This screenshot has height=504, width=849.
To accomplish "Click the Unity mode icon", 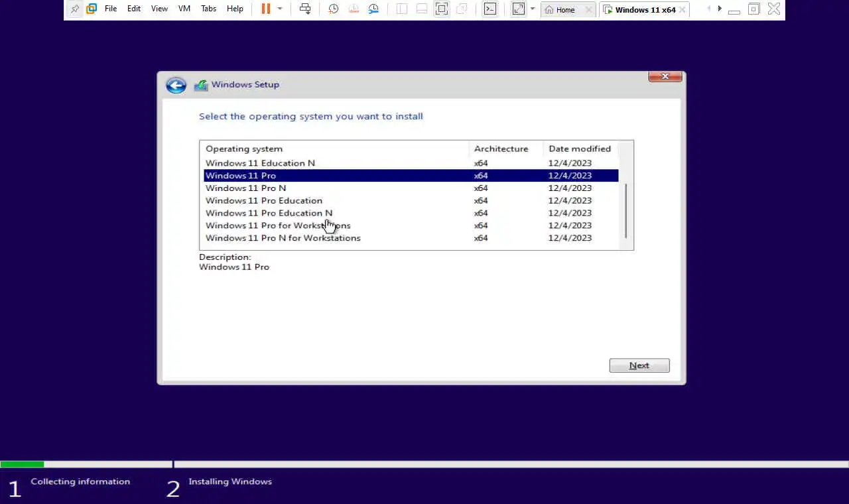I will coord(462,9).
